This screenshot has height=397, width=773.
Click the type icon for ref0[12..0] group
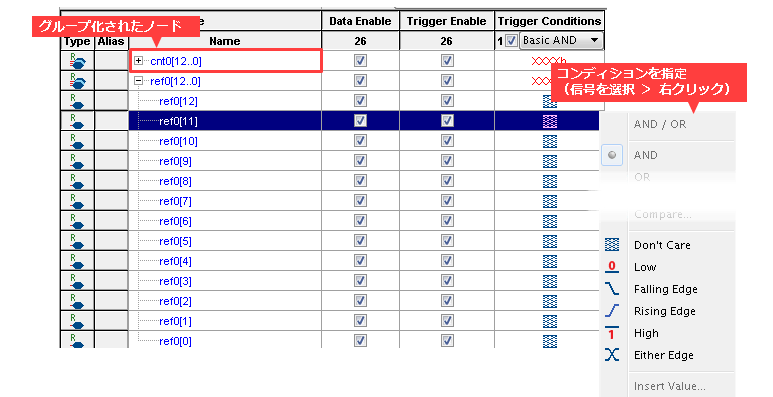77,81
